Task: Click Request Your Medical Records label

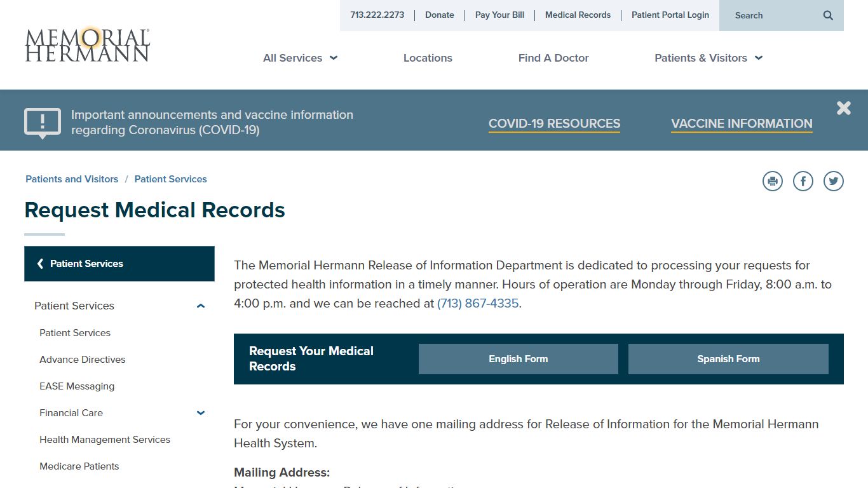Action: click(x=311, y=359)
